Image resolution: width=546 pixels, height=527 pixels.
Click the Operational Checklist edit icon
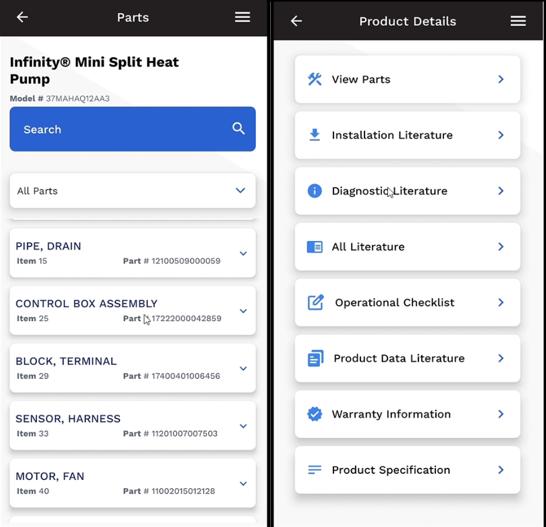[x=315, y=302]
